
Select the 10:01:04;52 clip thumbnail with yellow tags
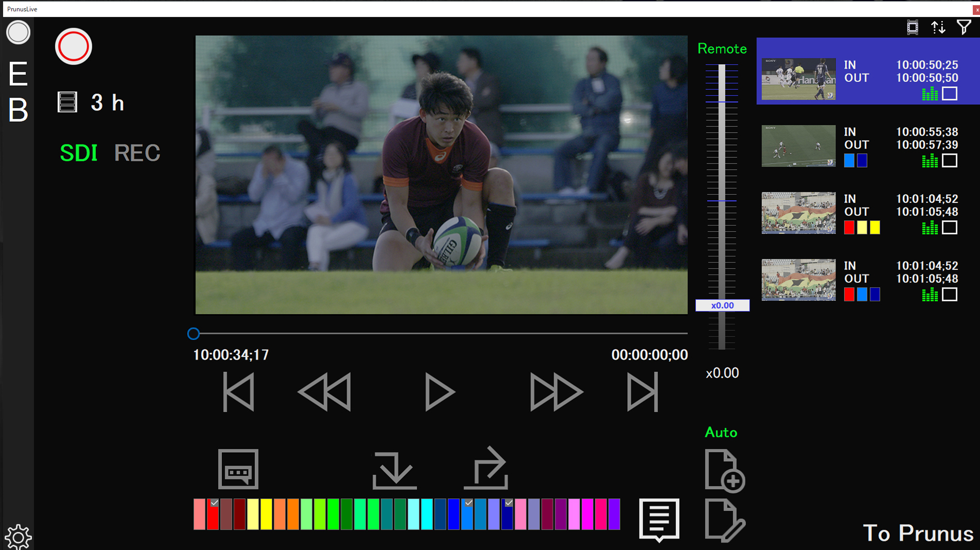798,213
